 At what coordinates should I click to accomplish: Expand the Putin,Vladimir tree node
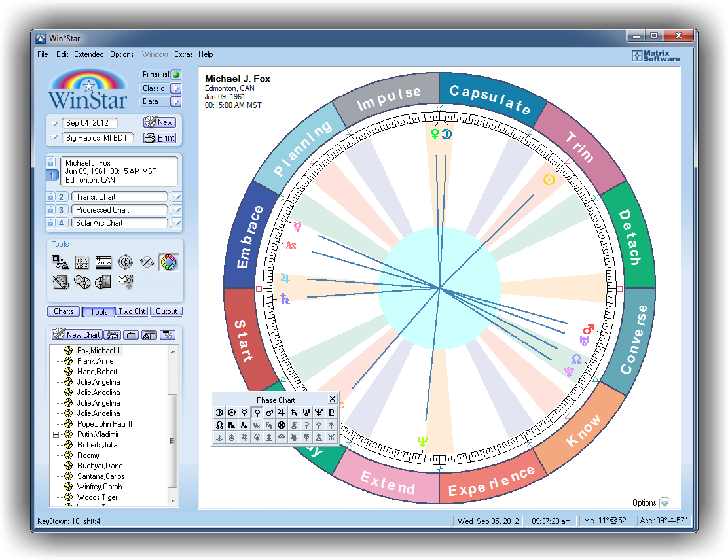tap(56, 434)
